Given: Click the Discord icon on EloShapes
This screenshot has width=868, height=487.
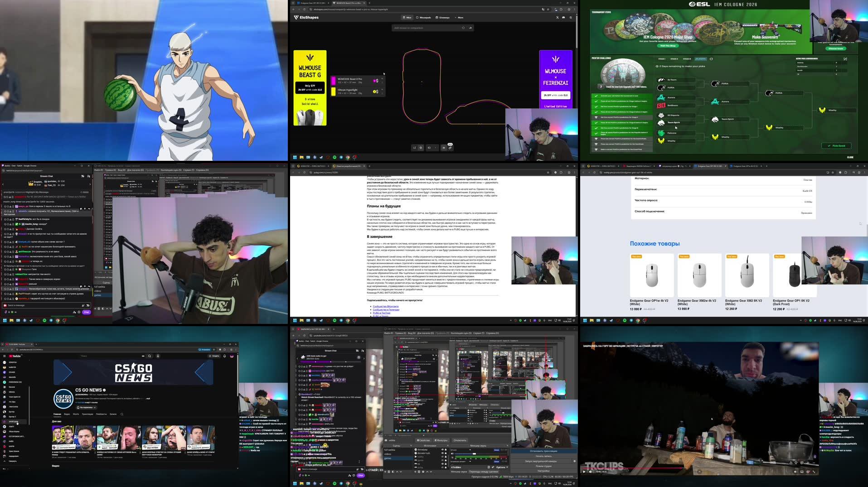Looking at the screenshot, I should (563, 17).
